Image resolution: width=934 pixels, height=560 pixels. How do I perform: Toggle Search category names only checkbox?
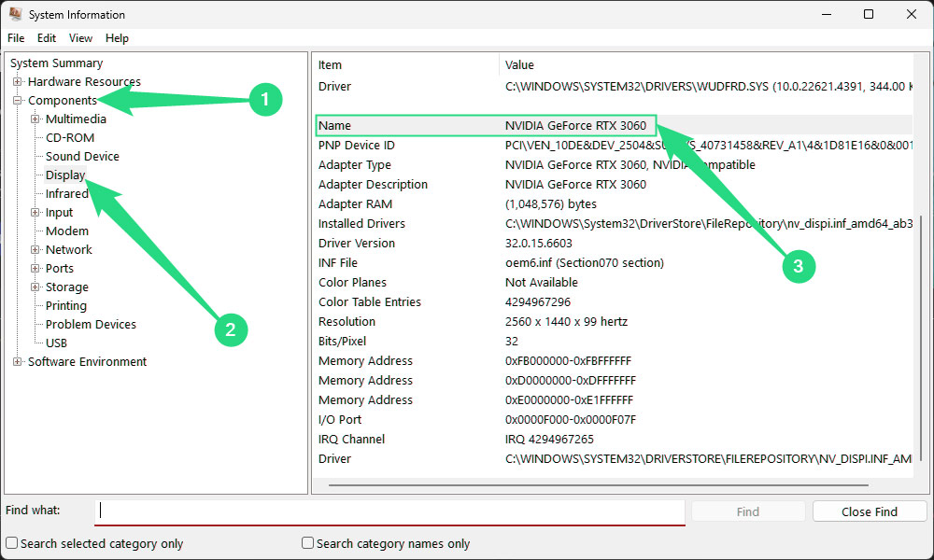click(308, 543)
